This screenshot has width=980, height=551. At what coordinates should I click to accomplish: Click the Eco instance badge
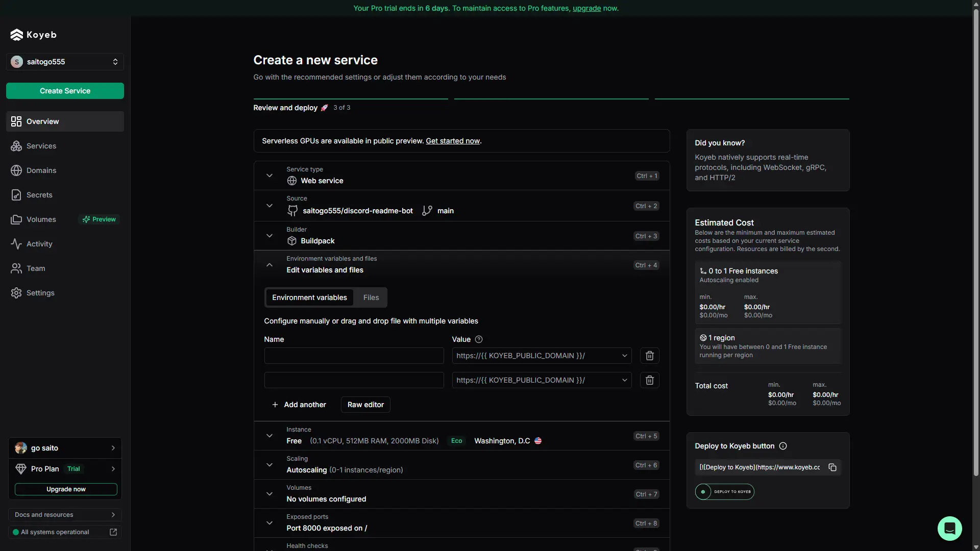(456, 441)
